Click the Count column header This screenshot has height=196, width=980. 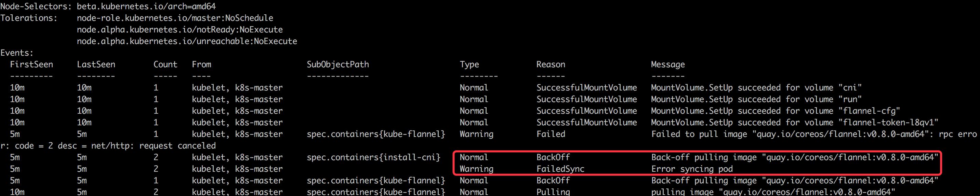coord(165,65)
